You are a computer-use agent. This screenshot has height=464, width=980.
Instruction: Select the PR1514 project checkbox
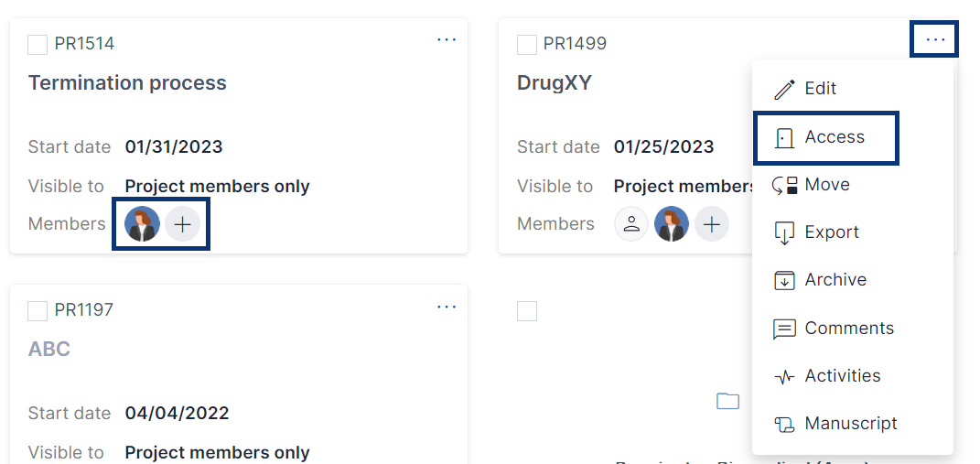38,45
